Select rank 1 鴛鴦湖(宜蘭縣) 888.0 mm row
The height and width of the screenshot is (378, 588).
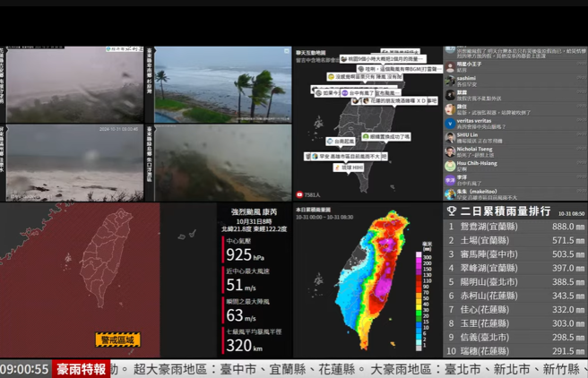tap(515, 227)
